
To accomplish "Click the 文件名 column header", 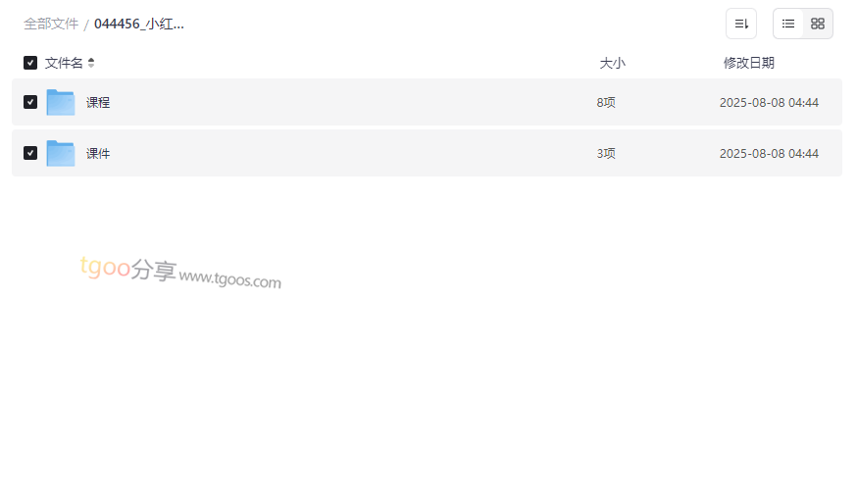I will click(x=64, y=63).
